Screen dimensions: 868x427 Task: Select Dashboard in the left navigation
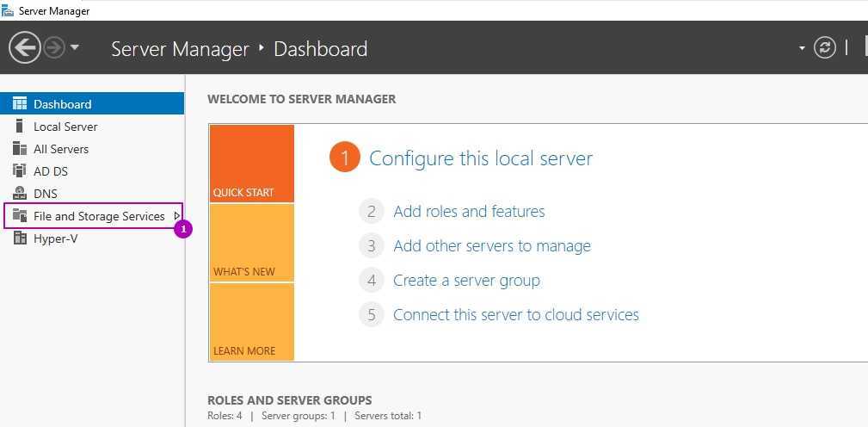point(62,104)
